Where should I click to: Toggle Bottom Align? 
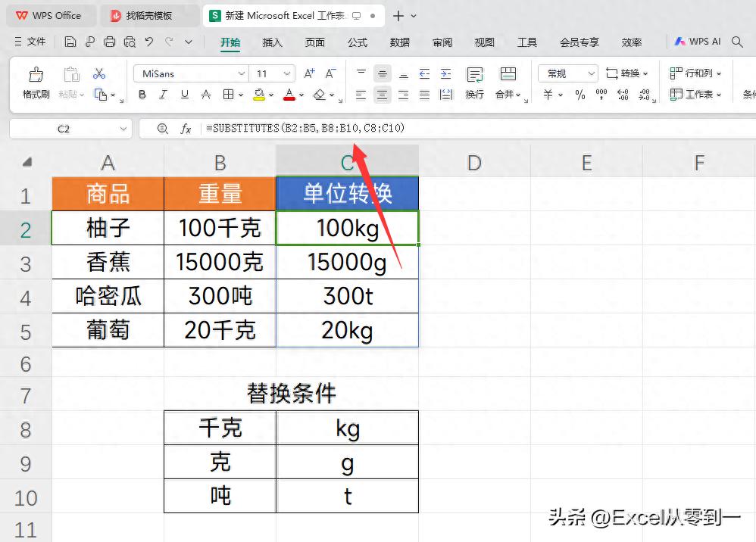(404, 73)
